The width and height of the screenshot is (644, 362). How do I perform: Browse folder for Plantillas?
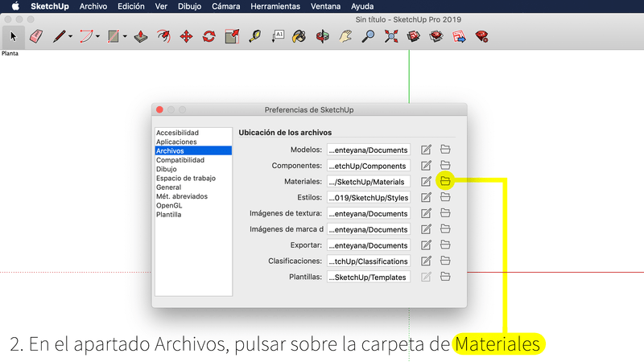coord(445,277)
